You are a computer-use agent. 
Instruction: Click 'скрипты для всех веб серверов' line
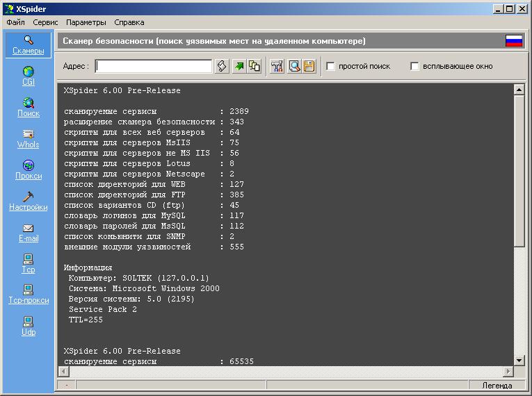tap(152, 132)
